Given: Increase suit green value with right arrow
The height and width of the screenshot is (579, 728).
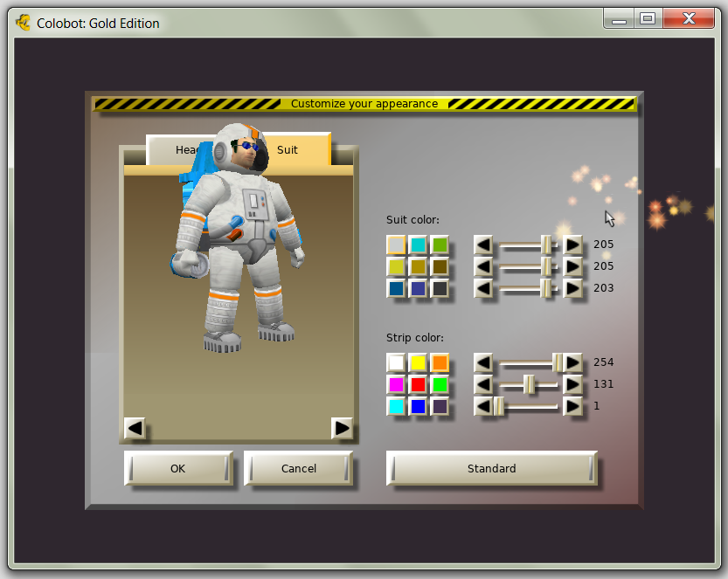Looking at the screenshot, I should point(572,266).
